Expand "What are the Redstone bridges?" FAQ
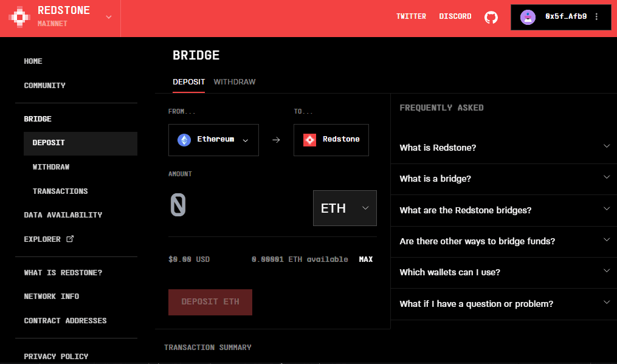Viewport: 617px width, 364px height. 504,210
